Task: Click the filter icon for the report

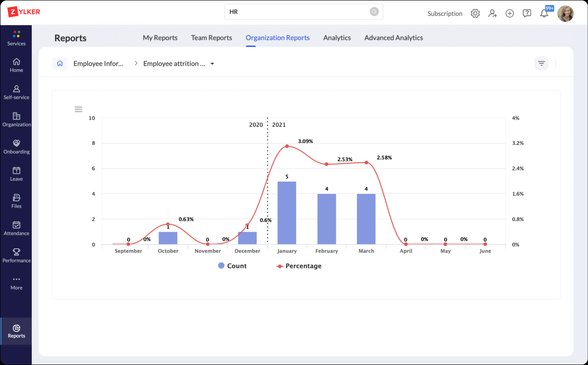Action: [541, 63]
